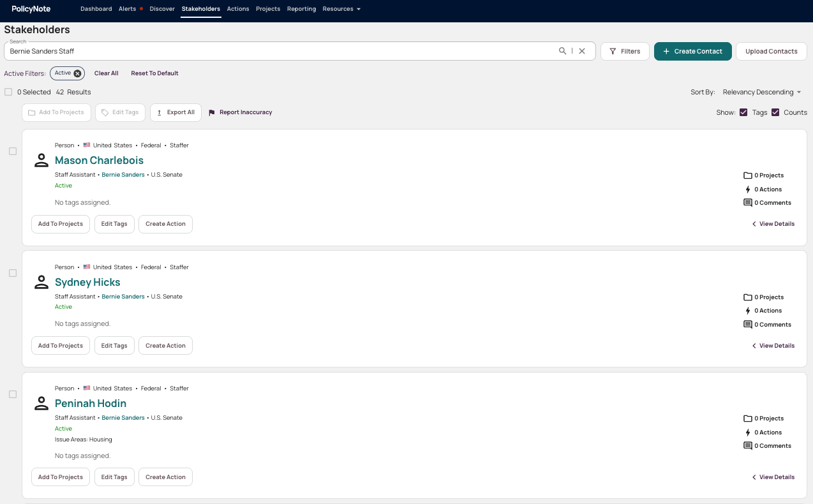Image resolution: width=813 pixels, height=504 pixels.
Task: Click Bernie Sanders link on Sydney's card
Action: (123, 297)
